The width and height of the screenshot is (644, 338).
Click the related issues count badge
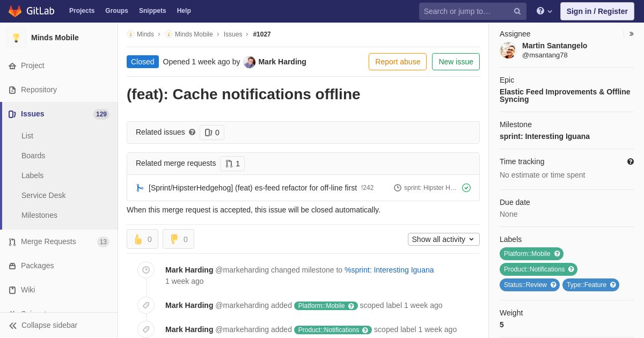tap(212, 133)
